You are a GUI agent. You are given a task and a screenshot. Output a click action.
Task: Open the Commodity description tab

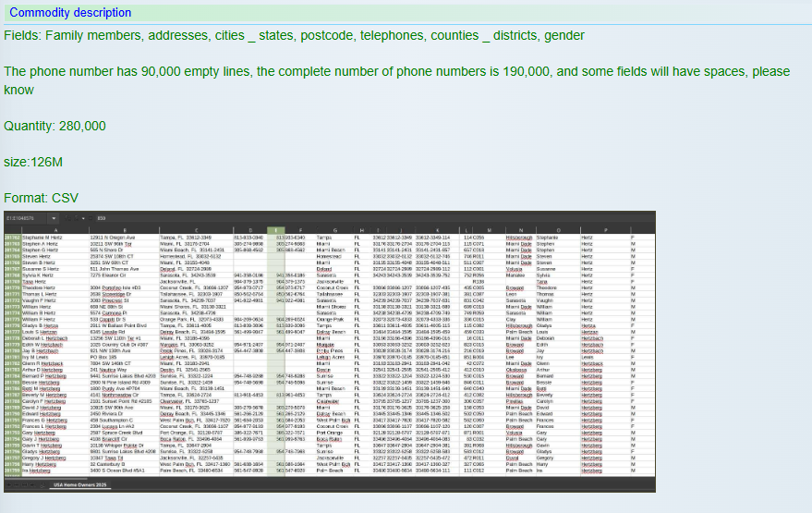(x=69, y=12)
